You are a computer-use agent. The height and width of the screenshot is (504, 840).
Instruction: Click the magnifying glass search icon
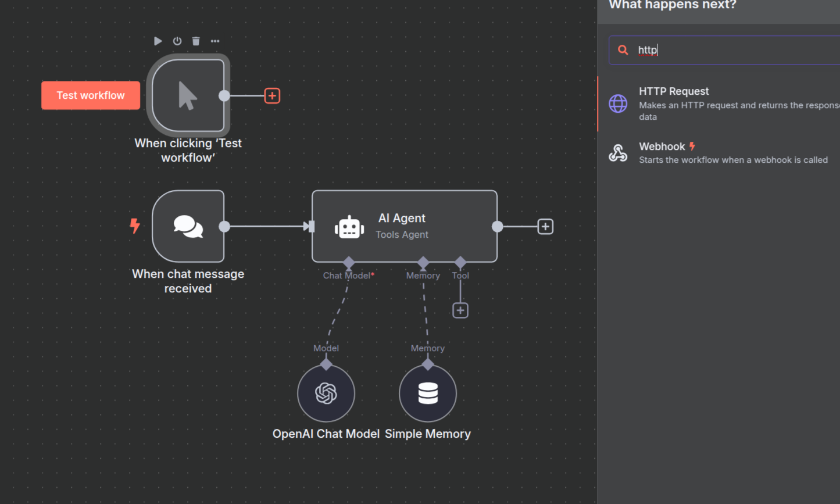tap(623, 50)
